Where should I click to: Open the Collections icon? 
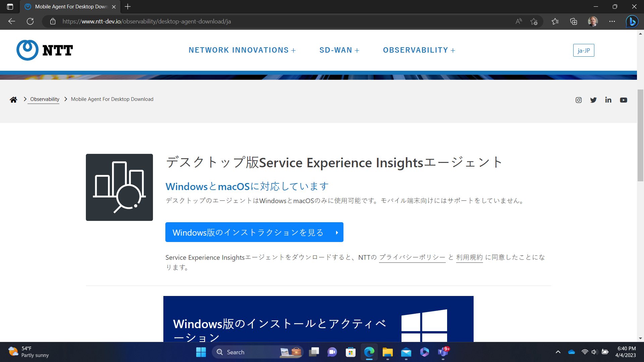[574, 21]
